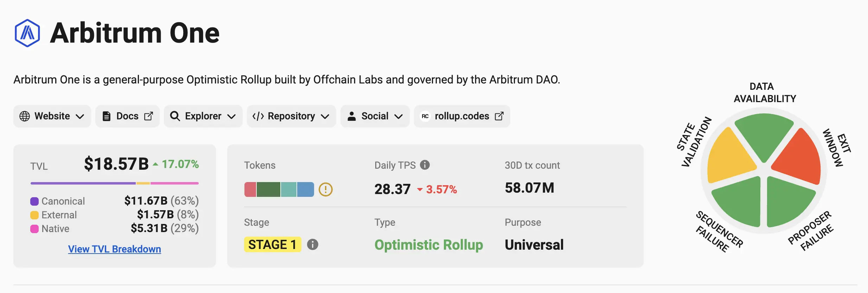This screenshot has width=868, height=293.
Task: Click the code brackets Repository icon
Action: click(258, 116)
